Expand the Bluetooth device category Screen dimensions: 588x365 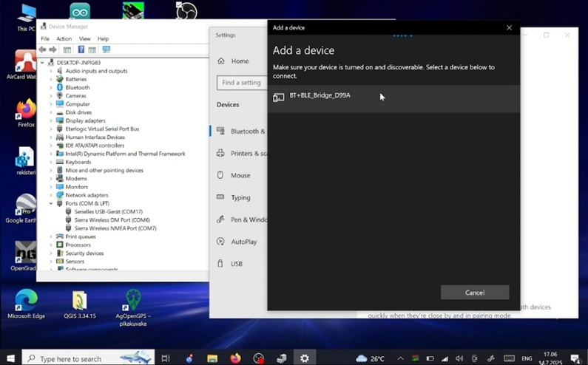(51, 87)
